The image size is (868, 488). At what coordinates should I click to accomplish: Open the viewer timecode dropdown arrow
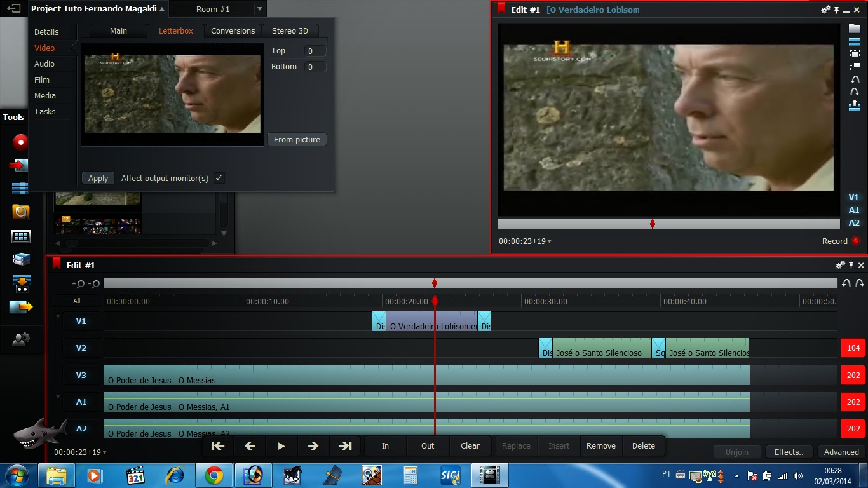pyautogui.click(x=550, y=241)
